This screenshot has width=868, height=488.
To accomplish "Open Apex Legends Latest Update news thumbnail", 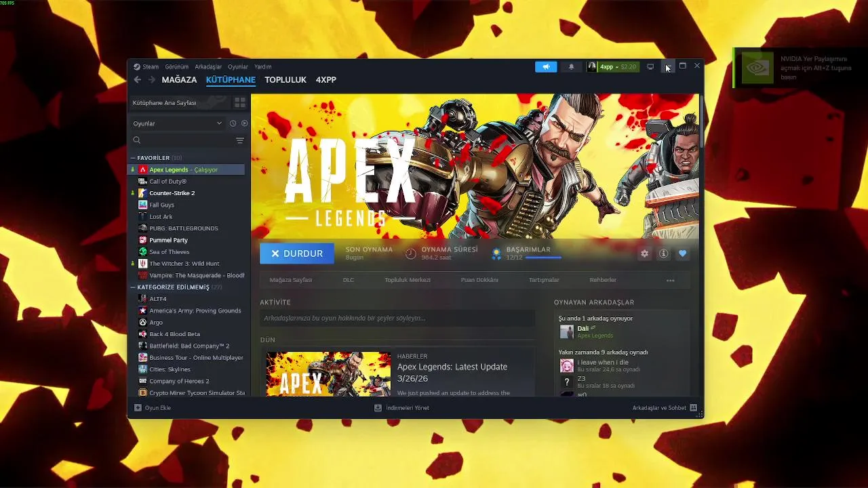I will [x=329, y=374].
